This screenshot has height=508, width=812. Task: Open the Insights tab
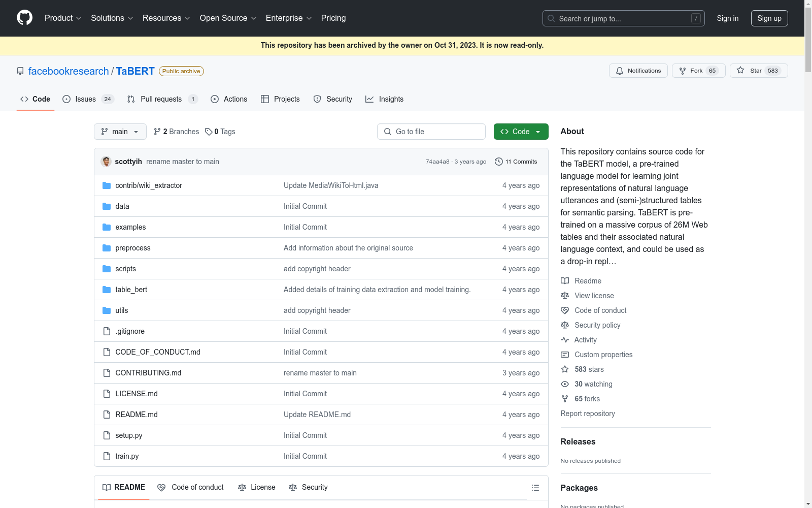coord(385,99)
